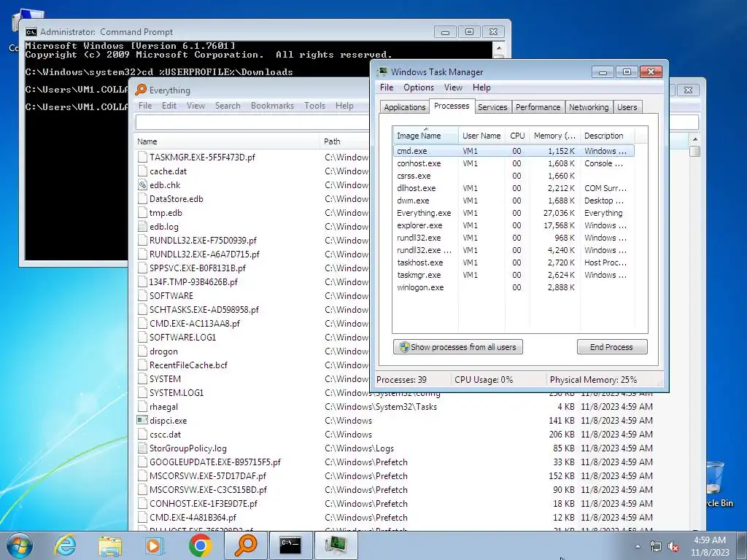Open Task Manager View menu
747x560 pixels.
click(453, 87)
